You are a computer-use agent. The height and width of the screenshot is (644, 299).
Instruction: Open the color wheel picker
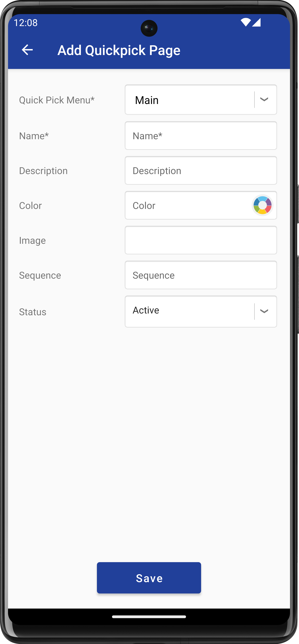pos(262,205)
